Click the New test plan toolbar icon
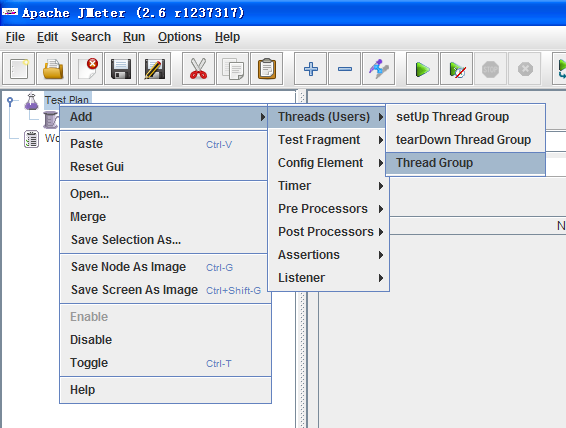This screenshot has height=428, width=566. 18,69
